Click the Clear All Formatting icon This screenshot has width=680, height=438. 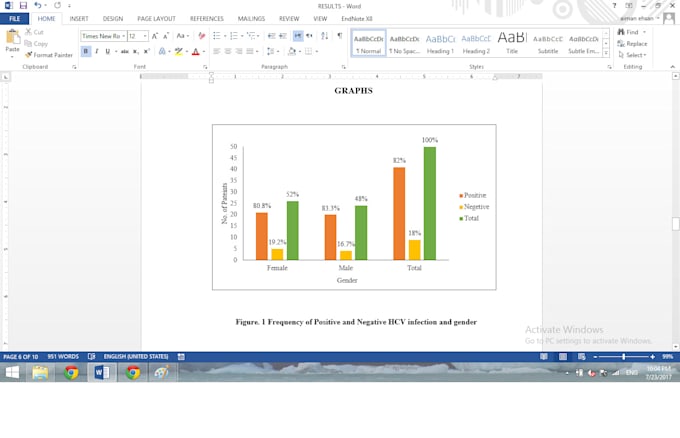coord(199,36)
